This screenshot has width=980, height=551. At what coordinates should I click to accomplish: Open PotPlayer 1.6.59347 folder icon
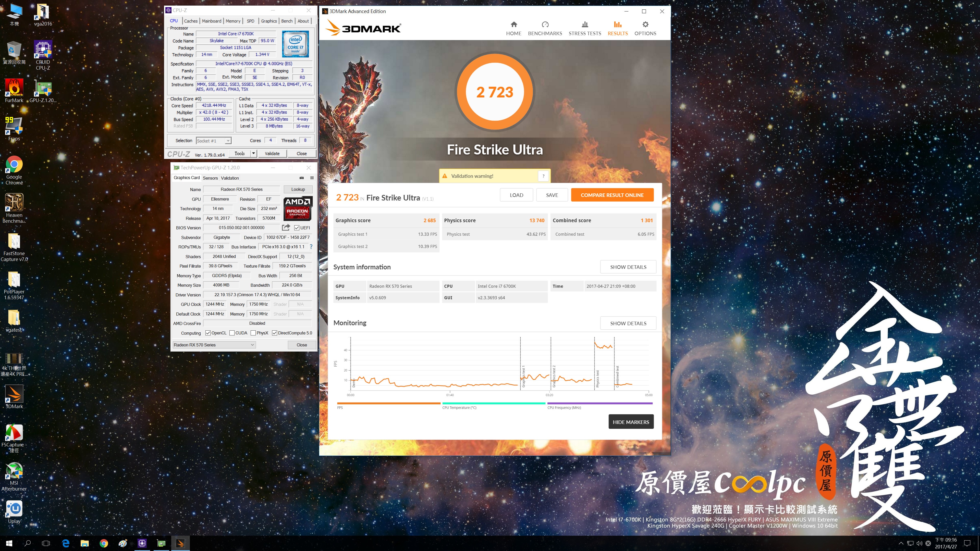tap(14, 285)
